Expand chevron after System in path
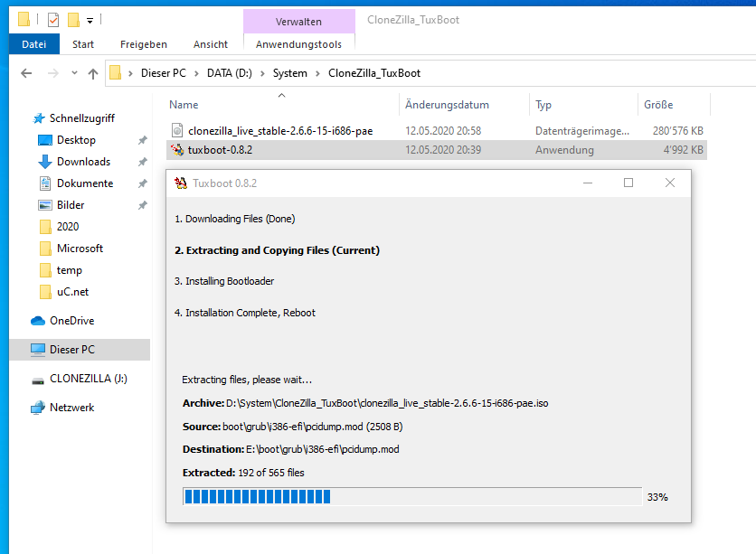 [317, 73]
